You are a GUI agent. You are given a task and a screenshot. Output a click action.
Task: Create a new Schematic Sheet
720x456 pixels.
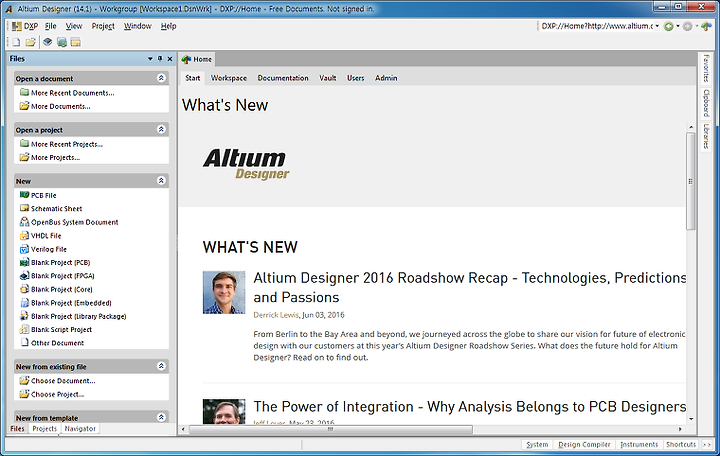tap(56, 208)
